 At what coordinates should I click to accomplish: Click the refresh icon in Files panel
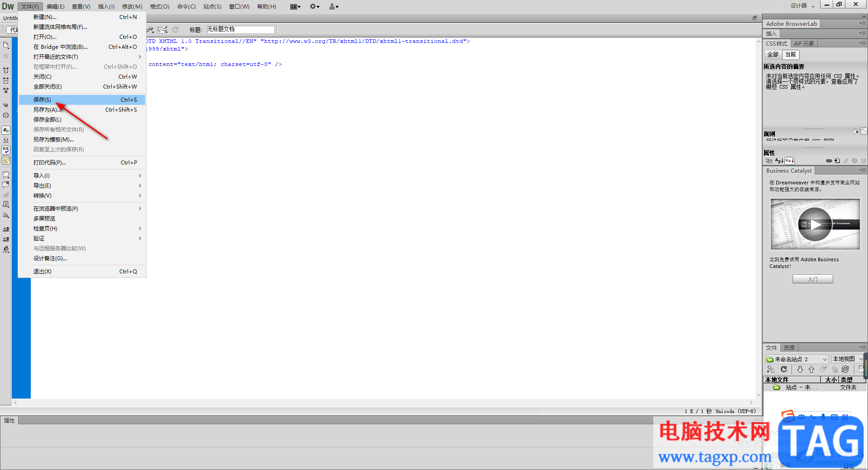(784, 370)
